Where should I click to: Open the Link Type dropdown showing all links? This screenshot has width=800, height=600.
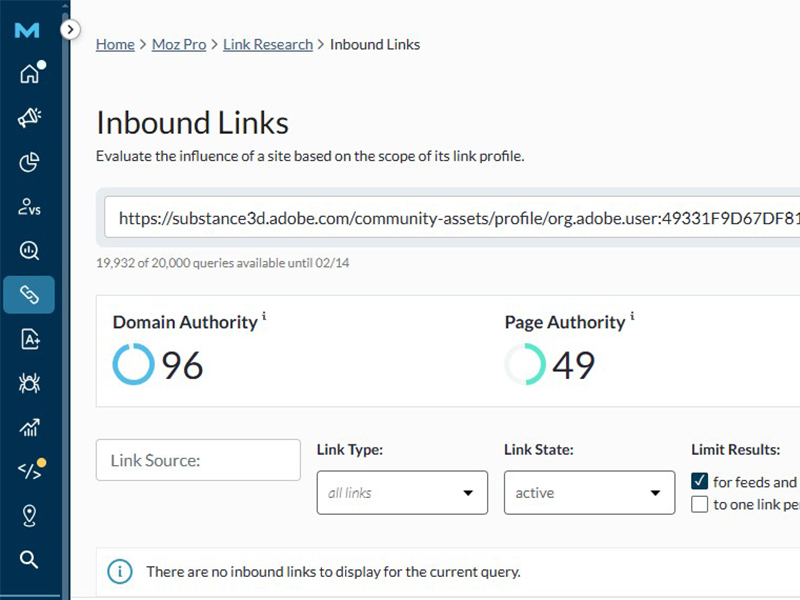(x=402, y=492)
